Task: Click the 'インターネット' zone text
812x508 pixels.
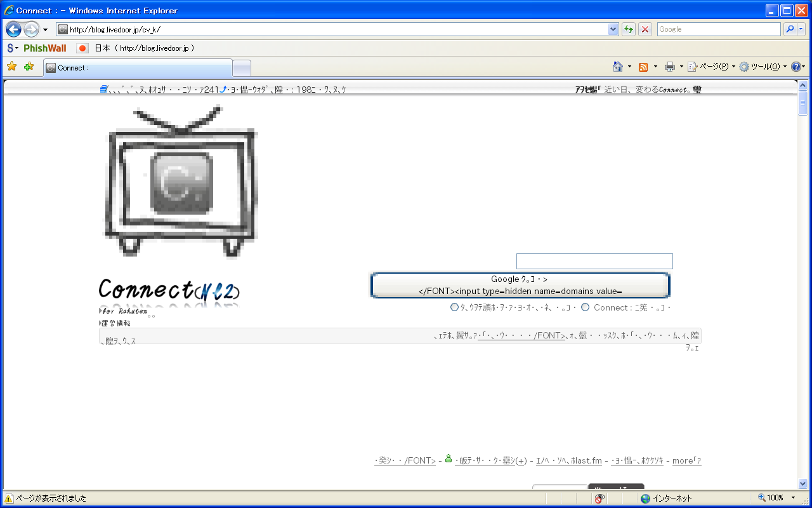Action: (x=672, y=498)
